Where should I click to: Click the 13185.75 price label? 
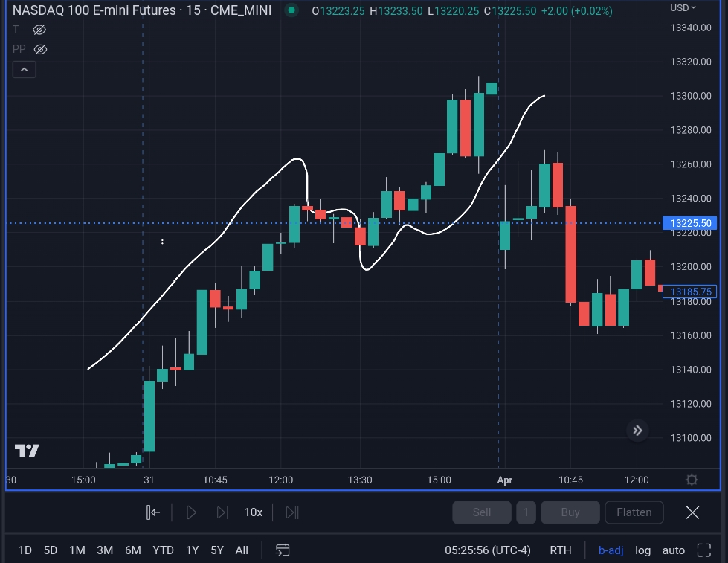click(x=690, y=292)
